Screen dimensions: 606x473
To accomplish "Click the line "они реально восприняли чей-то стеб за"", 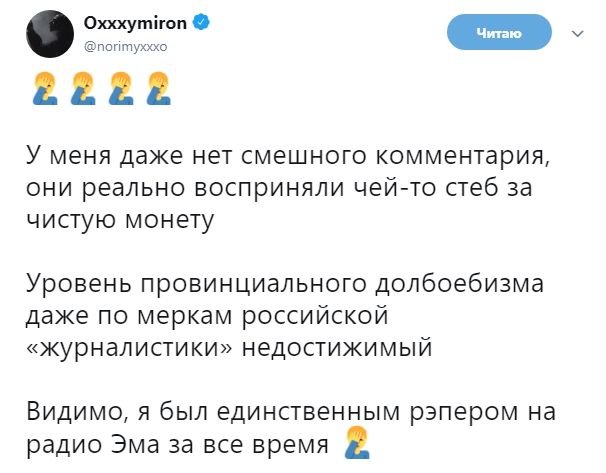I will (289, 188).
